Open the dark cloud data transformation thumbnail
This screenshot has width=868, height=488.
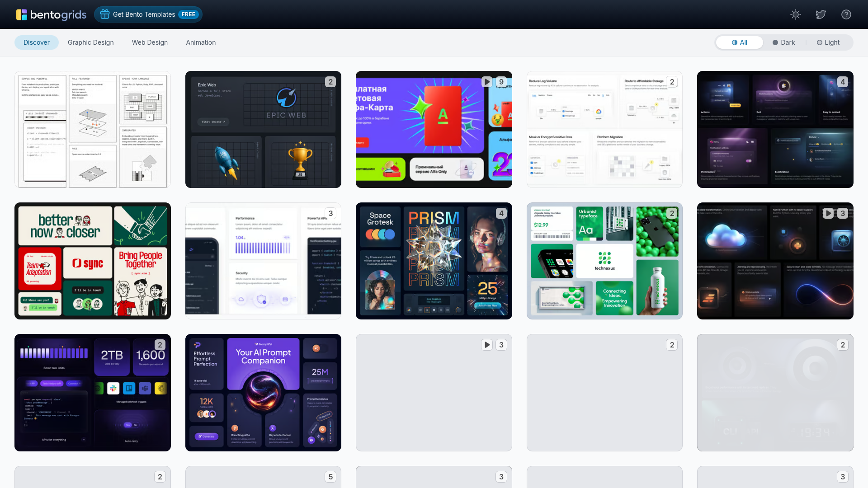(x=775, y=261)
